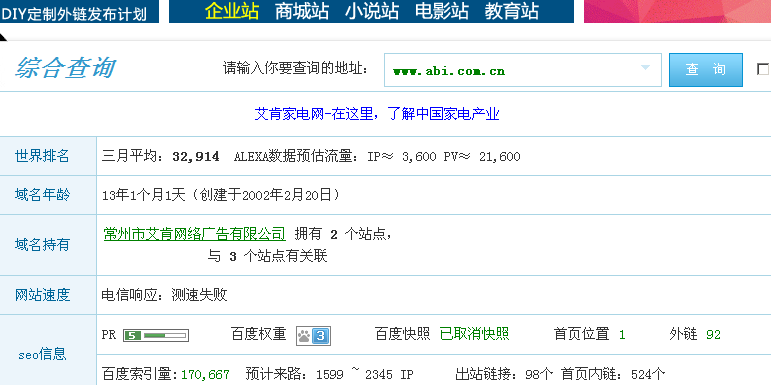Open the 电影站 tab

point(442,11)
